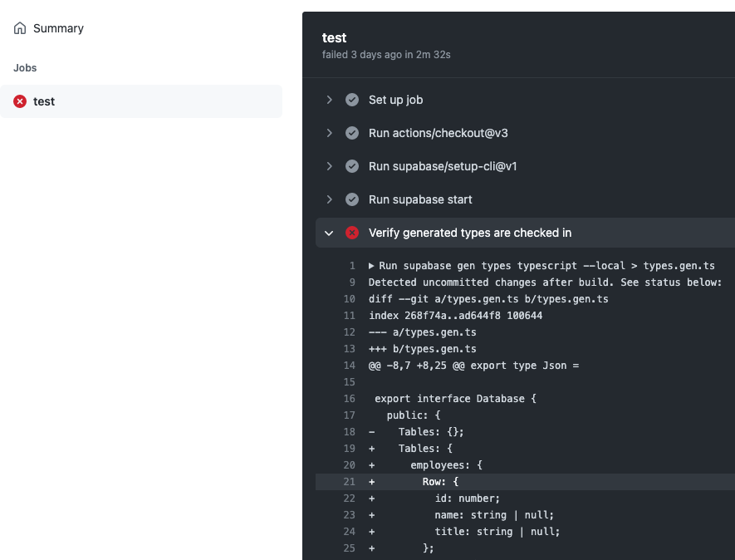Open the Summary page link

[58, 28]
